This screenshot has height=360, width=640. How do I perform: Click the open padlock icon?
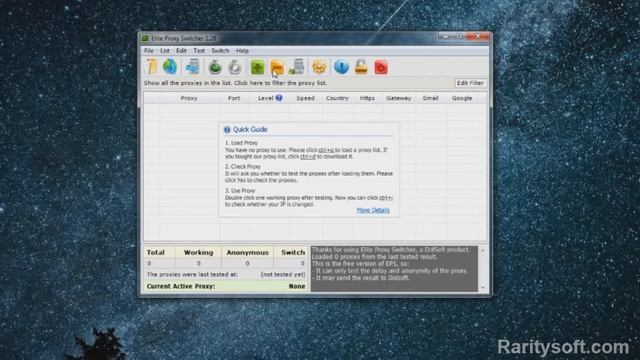[x=361, y=67]
